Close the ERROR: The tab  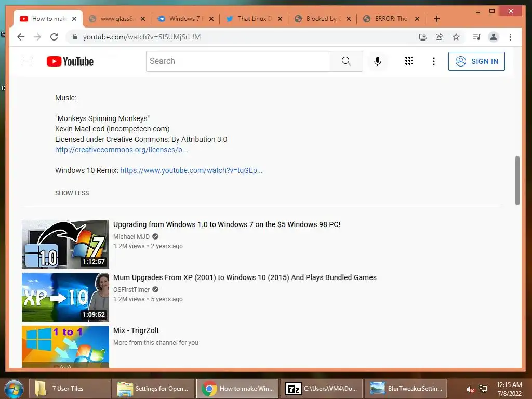coord(417,19)
